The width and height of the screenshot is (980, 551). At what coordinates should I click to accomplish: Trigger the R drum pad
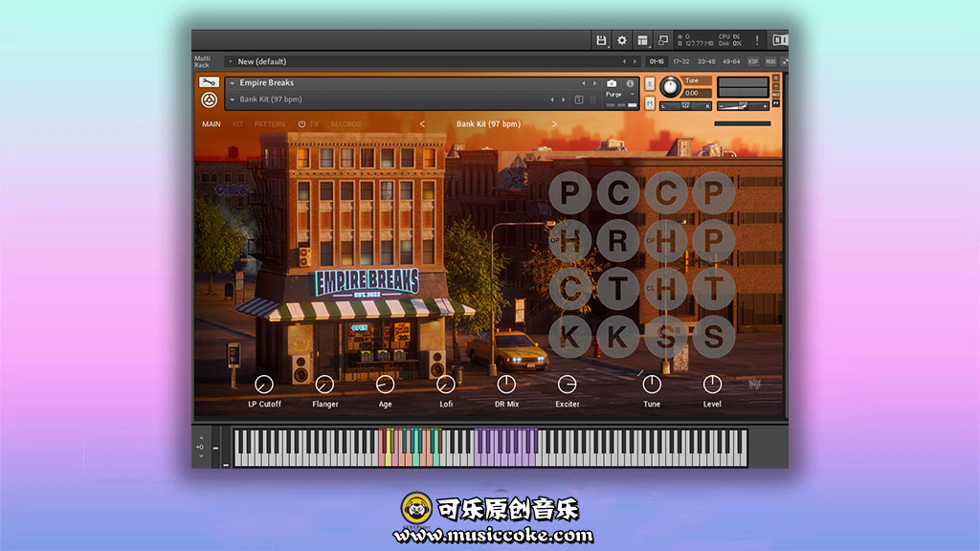click(617, 240)
